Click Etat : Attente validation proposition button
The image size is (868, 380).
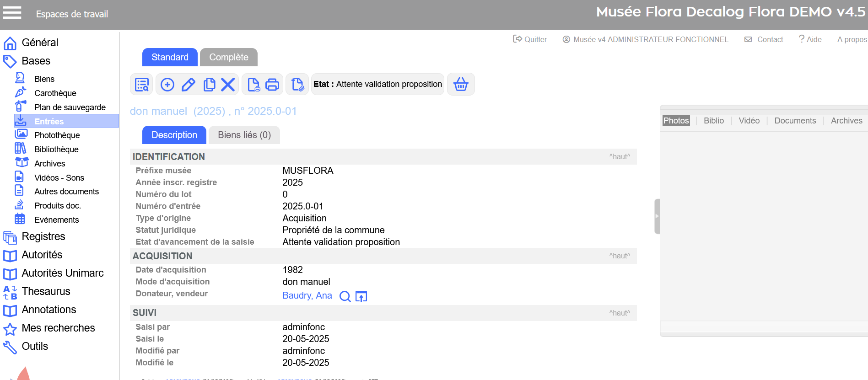click(x=377, y=84)
